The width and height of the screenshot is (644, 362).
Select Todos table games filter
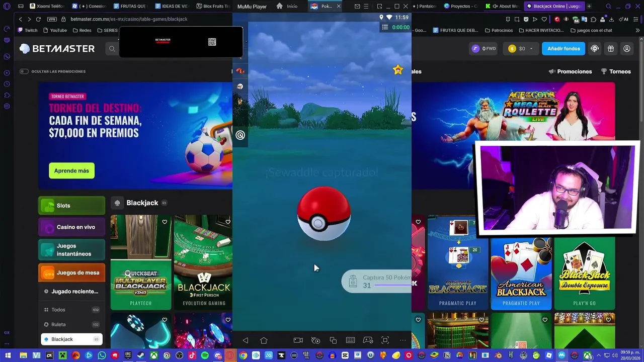71,310
